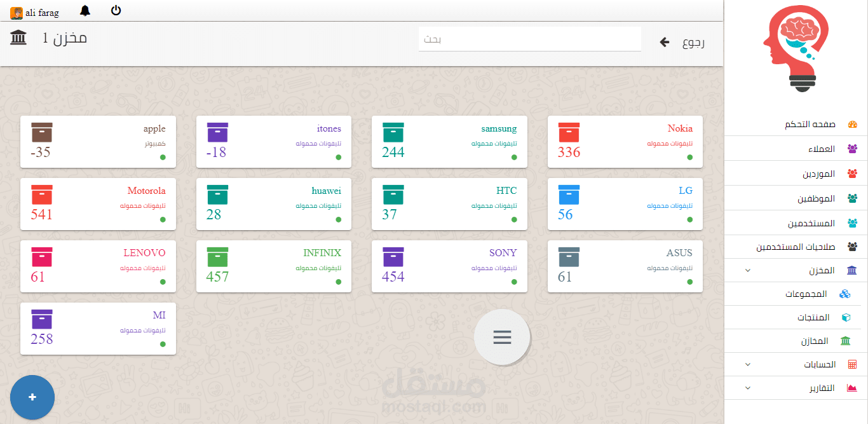The image size is (868, 424).
Task: Click the teal box icon on huawei card
Action: 217,195
